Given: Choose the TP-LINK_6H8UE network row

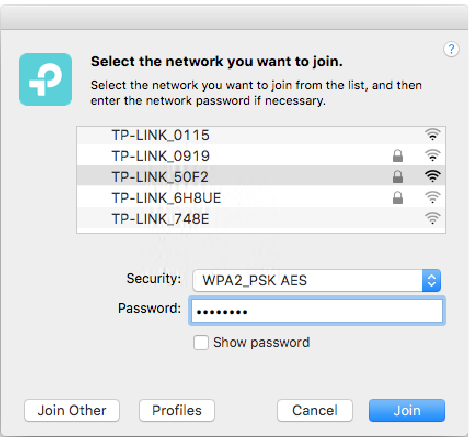Looking at the screenshot, I should (x=261, y=198).
